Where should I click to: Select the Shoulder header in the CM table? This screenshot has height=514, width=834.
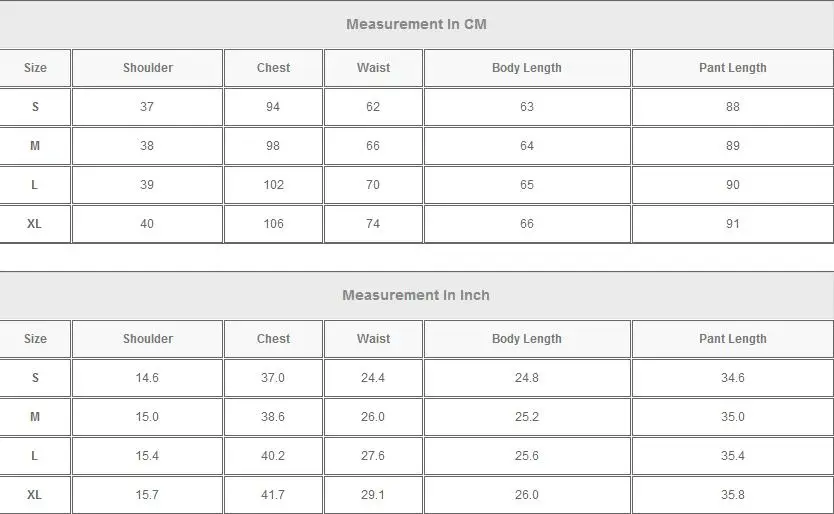[148, 68]
